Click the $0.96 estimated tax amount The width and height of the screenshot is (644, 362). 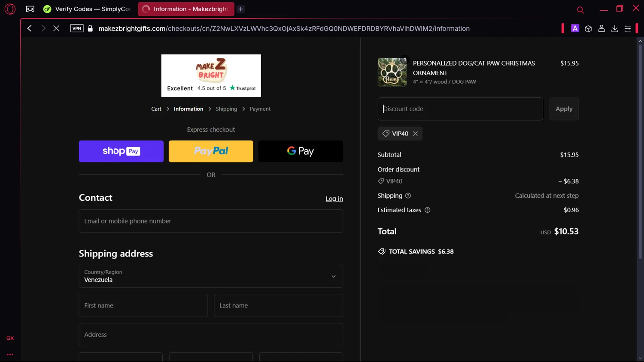[x=571, y=210]
